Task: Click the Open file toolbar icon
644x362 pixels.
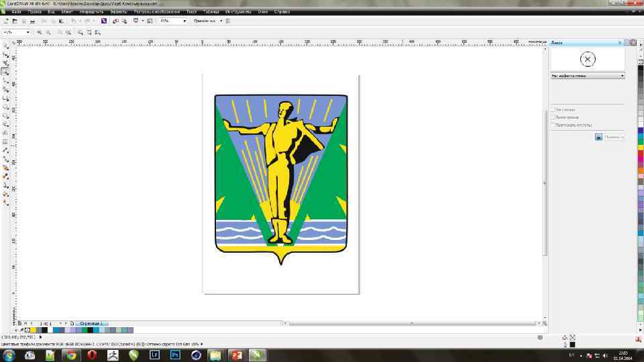Action: point(15,21)
